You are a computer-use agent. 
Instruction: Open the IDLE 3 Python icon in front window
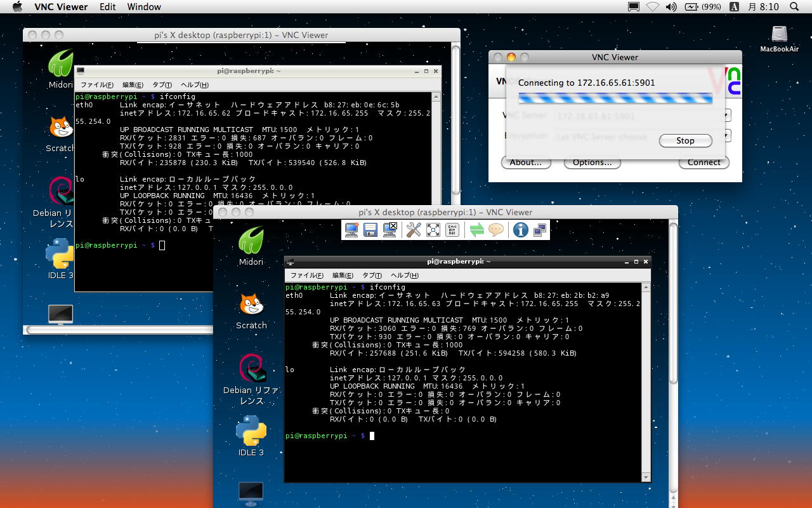coord(251,431)
